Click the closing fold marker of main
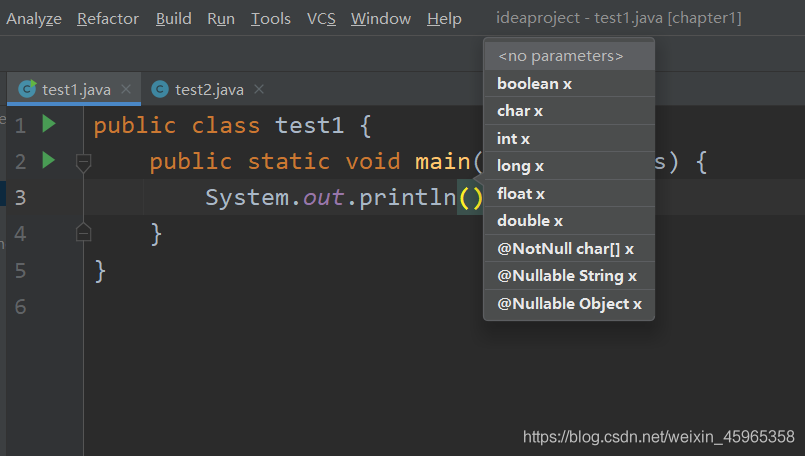This screenshot has height=456, width=805. (x=84, y=233)
